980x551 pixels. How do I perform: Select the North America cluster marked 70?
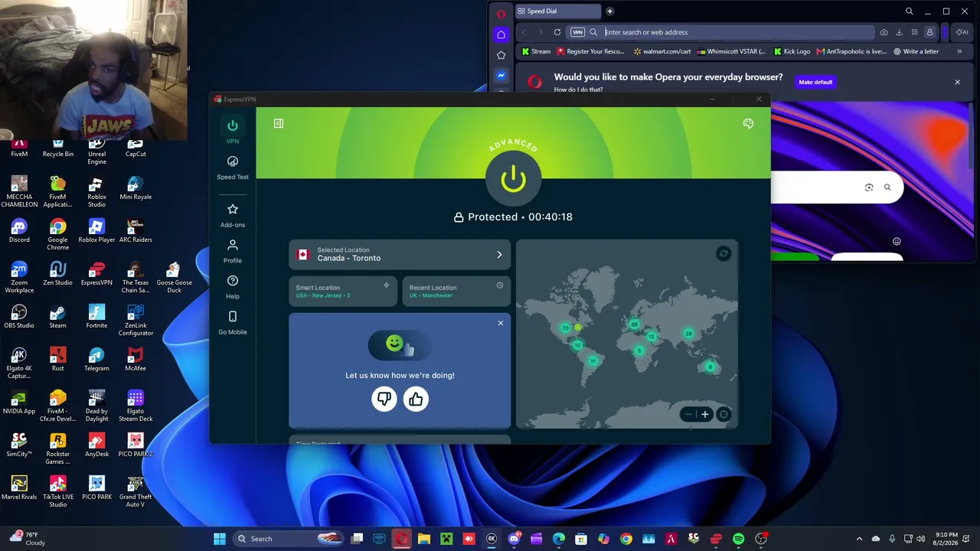566,328
